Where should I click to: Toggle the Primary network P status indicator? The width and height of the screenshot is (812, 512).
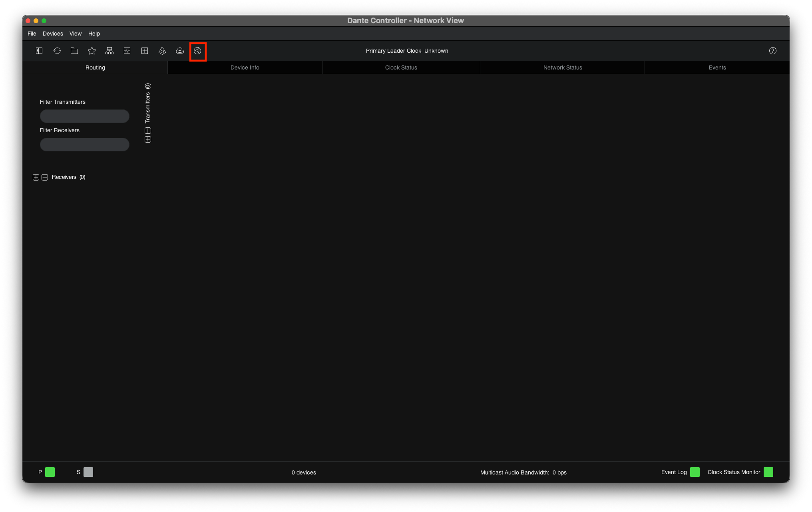pyautogui.click(x=50, y=472)
